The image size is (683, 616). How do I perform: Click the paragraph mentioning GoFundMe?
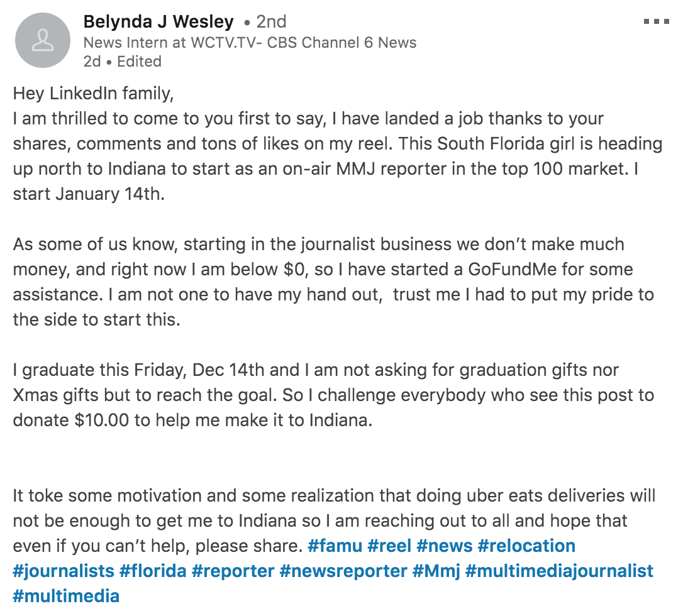point(333,282)
